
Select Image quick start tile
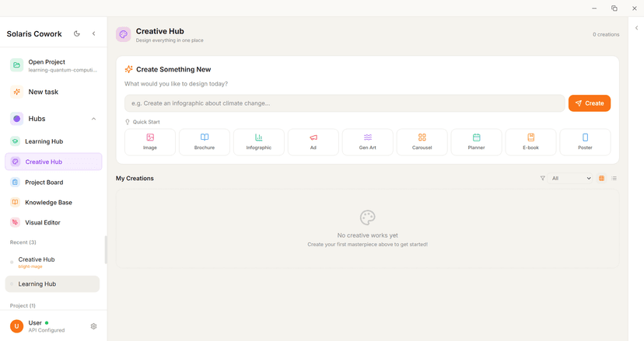[x=150, y=141]
